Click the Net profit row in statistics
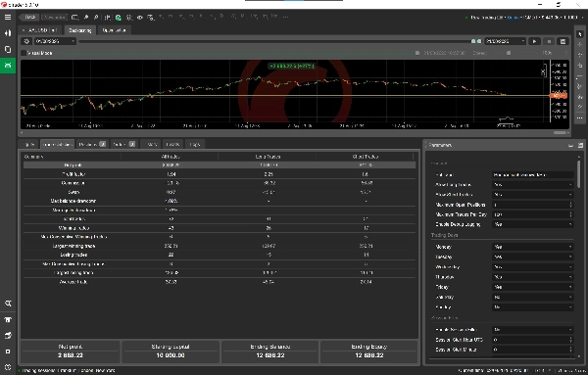The height and width of the screenshot is (375, 588). (220, 165)
